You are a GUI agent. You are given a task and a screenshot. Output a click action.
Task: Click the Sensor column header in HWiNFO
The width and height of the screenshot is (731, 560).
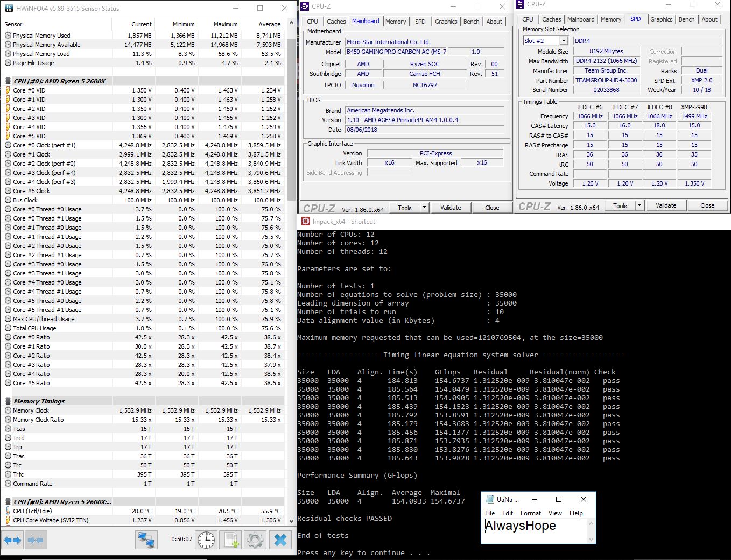point(57,24)
